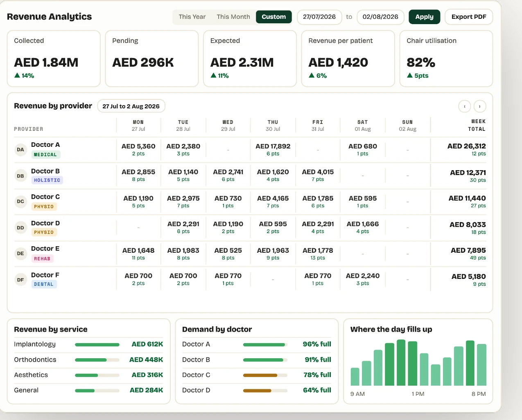Open the Collected AED 1.84M card
This screenshot has height=420, width=522.
click(54, 58)
